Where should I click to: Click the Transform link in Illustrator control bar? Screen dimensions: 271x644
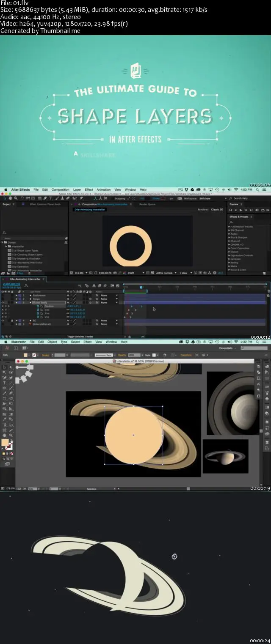click(x=186, y=355)
